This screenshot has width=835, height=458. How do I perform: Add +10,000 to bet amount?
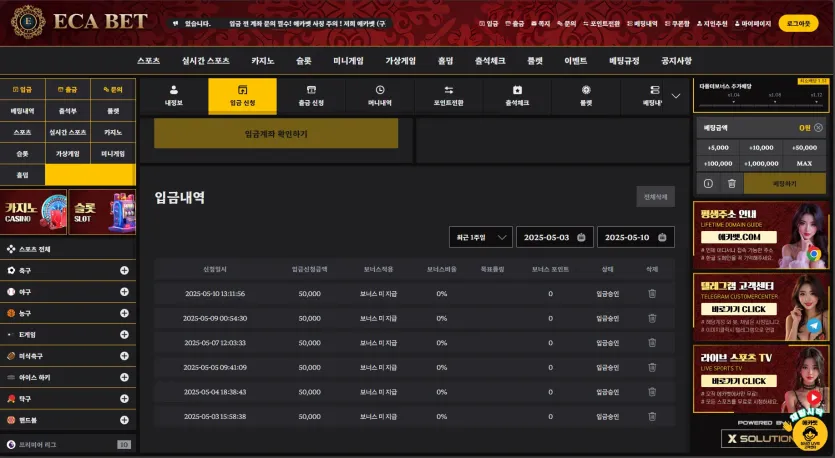[761, 148]
